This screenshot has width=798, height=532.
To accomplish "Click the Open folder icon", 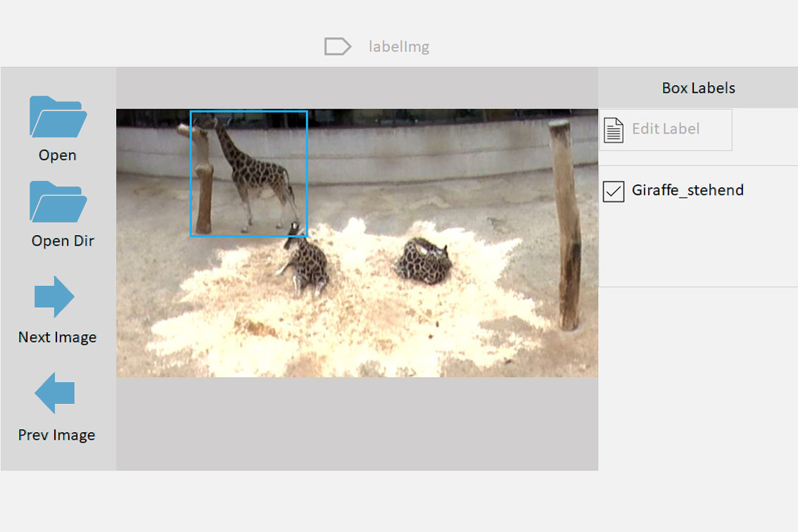I will [x=58, y=117].
